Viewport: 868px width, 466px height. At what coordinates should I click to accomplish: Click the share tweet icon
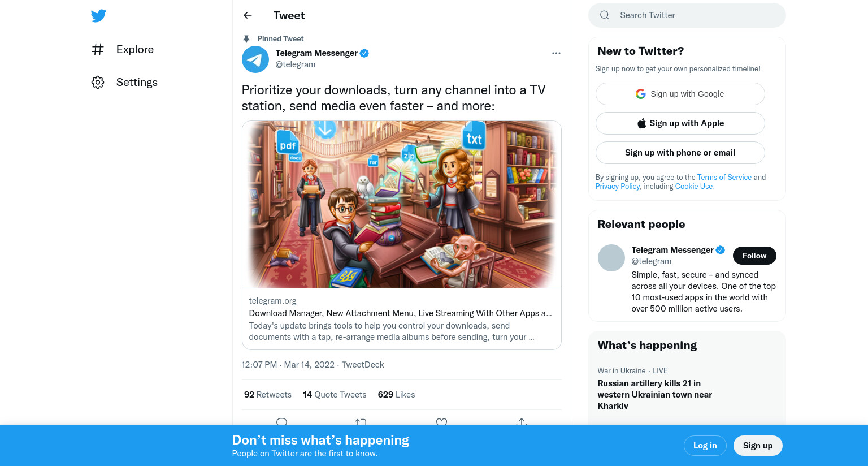tap(522, 422)
